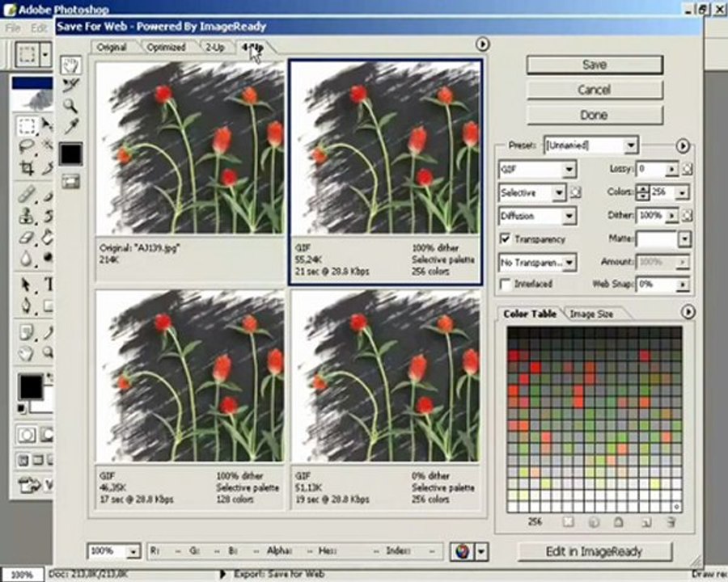The height and width of the screenshot is (582, 728).
Task: Open the Matte color dropdown
Action: [685, 239]
